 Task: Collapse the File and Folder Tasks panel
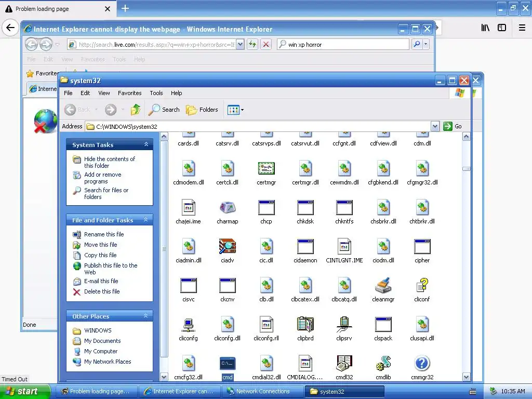(x=145, y=220)
